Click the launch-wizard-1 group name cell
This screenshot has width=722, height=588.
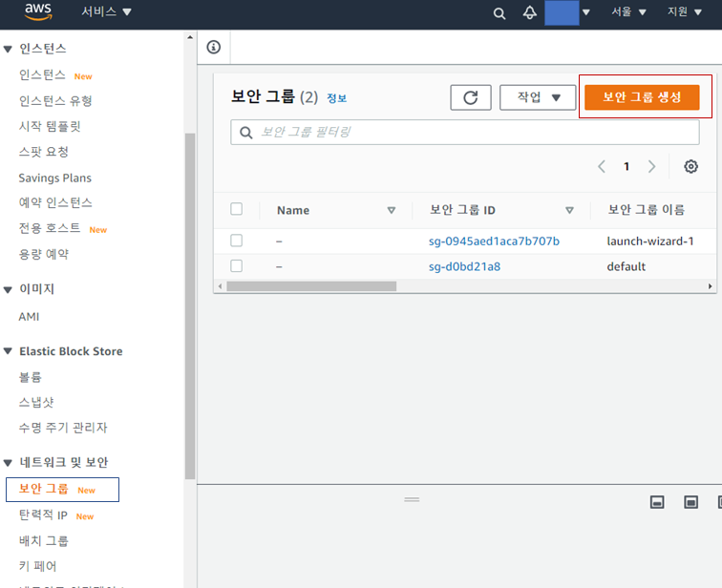[x=650, y=241]
